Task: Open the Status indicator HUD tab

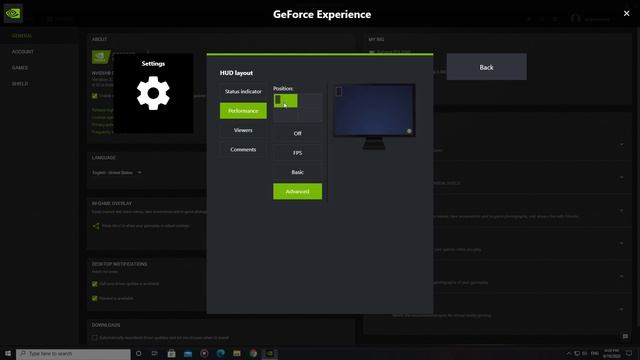Action: coord(243,91)
